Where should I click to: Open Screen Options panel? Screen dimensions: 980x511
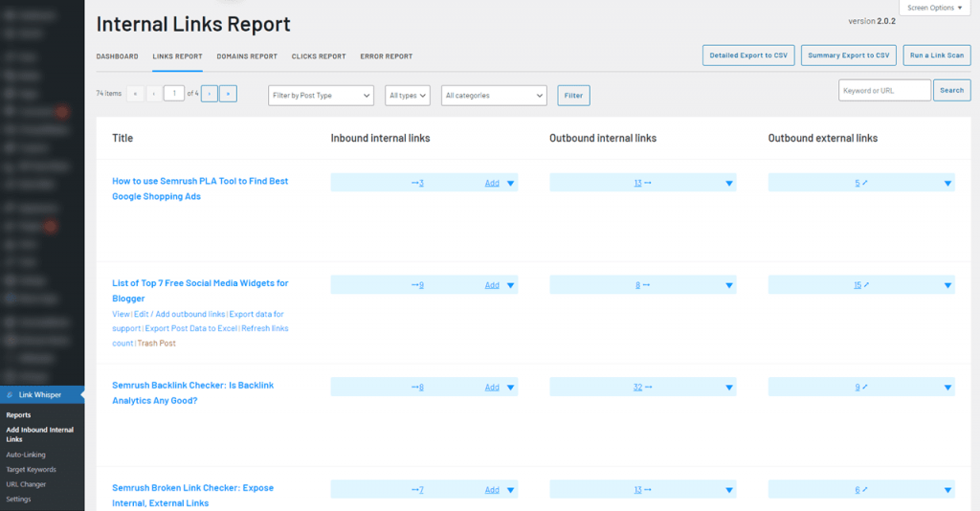point(934,8)
